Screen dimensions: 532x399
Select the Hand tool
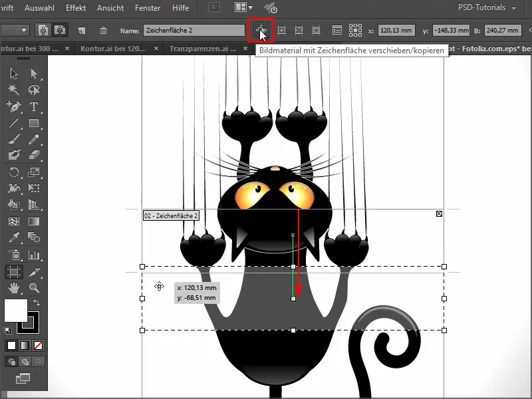(14, 288)
